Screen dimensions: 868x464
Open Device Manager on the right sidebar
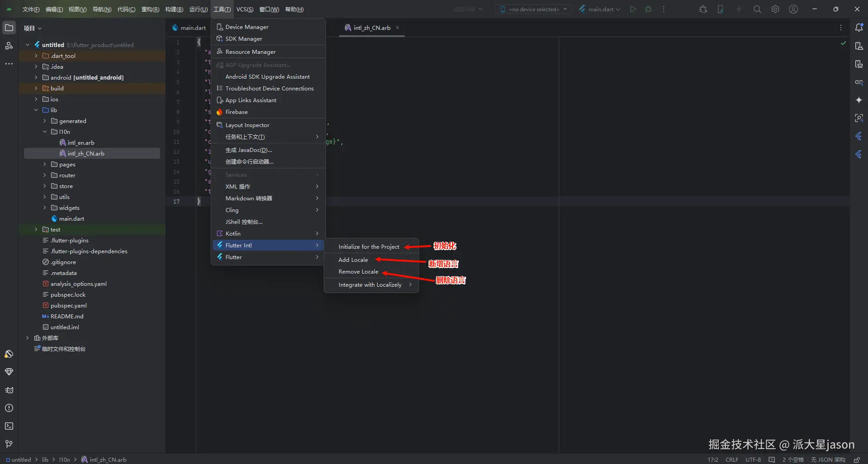coord(859,46)
